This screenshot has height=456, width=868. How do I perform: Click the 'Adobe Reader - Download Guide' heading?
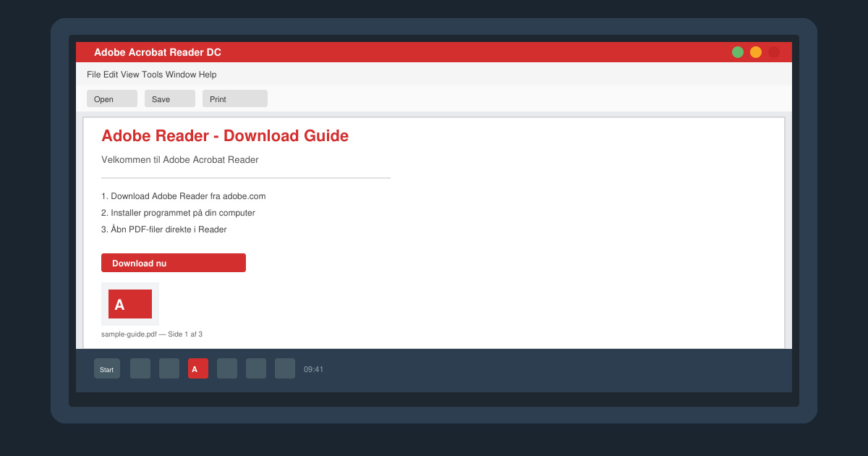pos(225,135)
